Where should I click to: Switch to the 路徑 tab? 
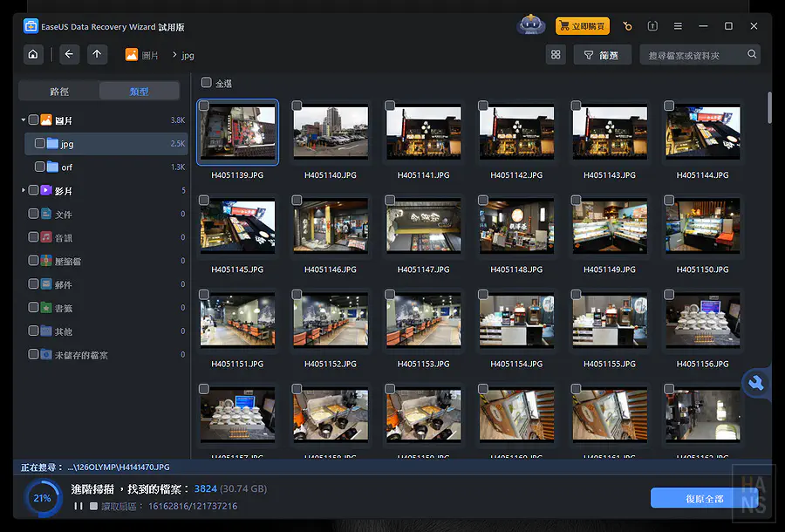coord(59,92)
